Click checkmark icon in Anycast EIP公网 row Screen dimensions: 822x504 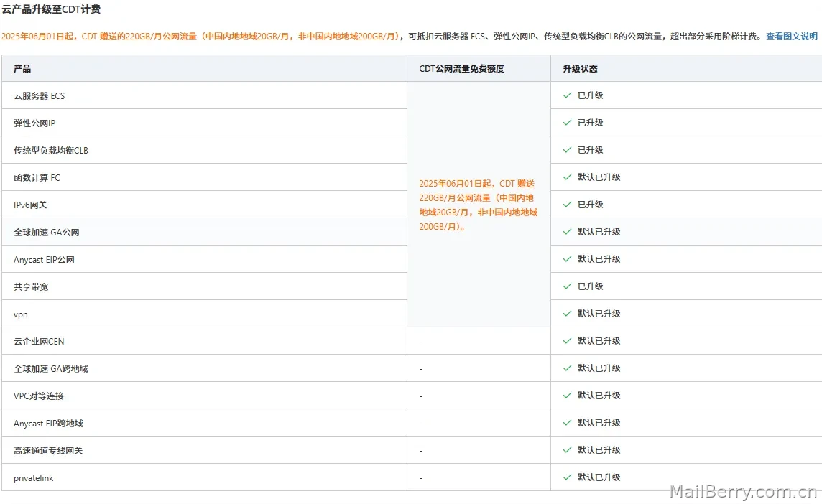tap(567, 258)
